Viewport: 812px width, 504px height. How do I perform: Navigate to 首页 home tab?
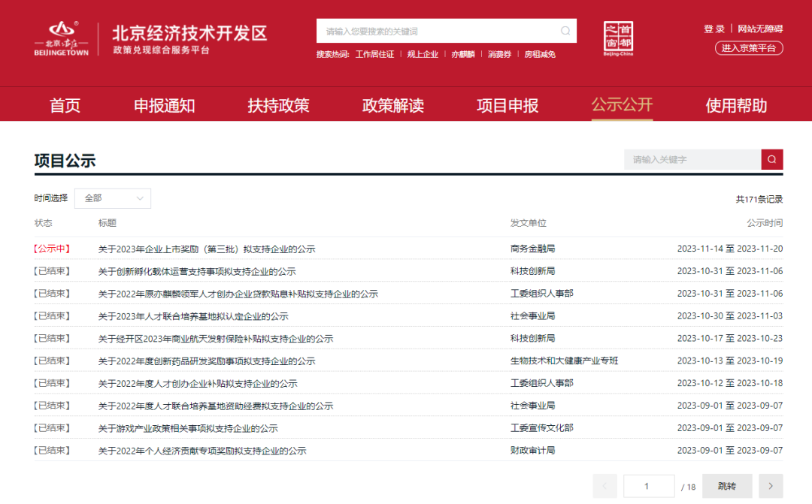(x=65, y=106)
